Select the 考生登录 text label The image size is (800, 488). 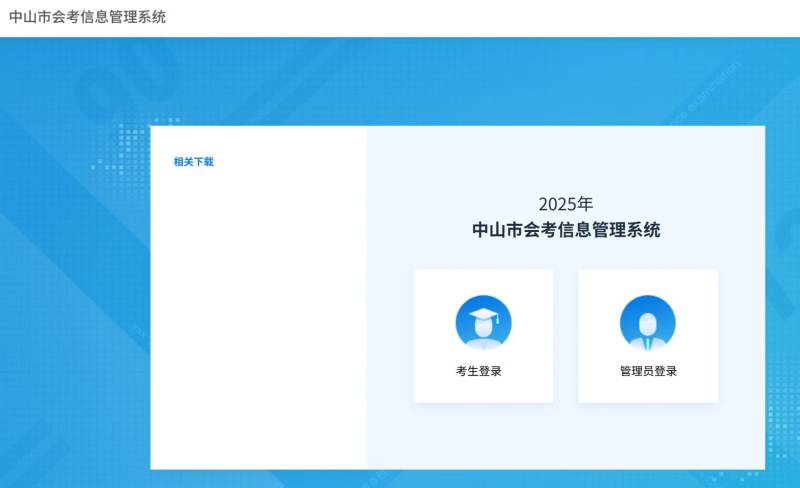(479, 371)
